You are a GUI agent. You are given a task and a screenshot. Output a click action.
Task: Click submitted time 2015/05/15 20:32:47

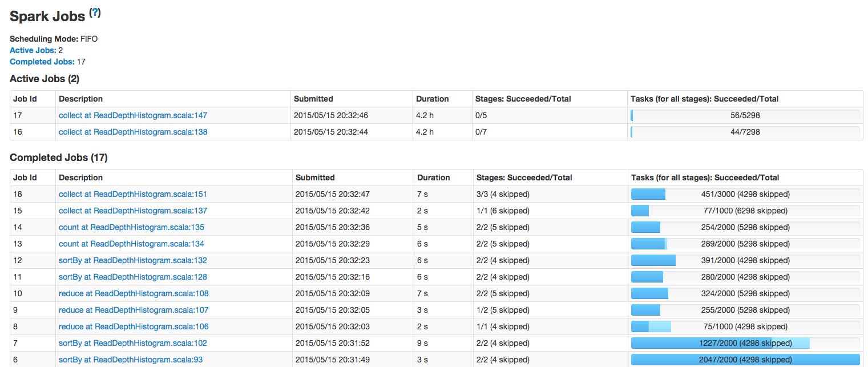coord(333,194)
